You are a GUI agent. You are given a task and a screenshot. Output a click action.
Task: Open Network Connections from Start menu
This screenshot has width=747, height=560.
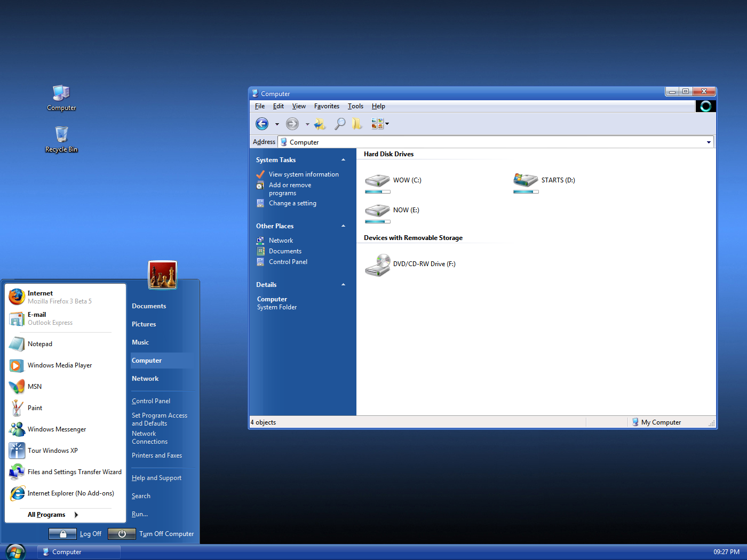[149, 437]
